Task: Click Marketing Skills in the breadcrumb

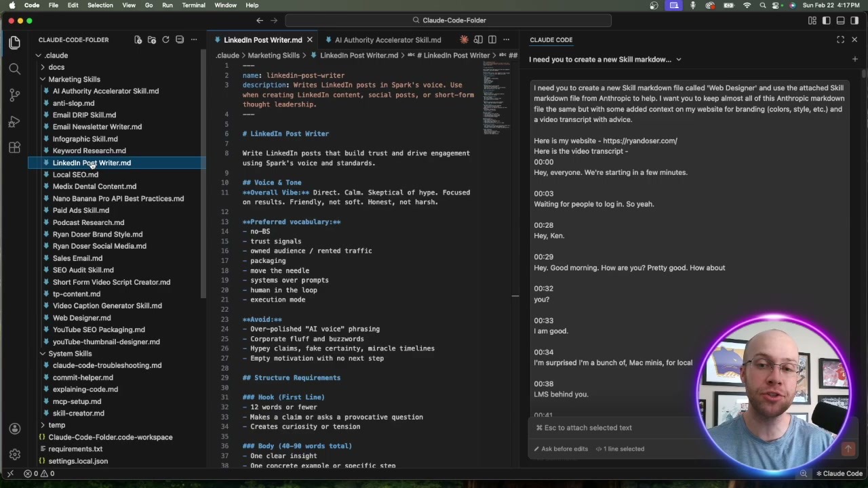Action: click(273, 56)
